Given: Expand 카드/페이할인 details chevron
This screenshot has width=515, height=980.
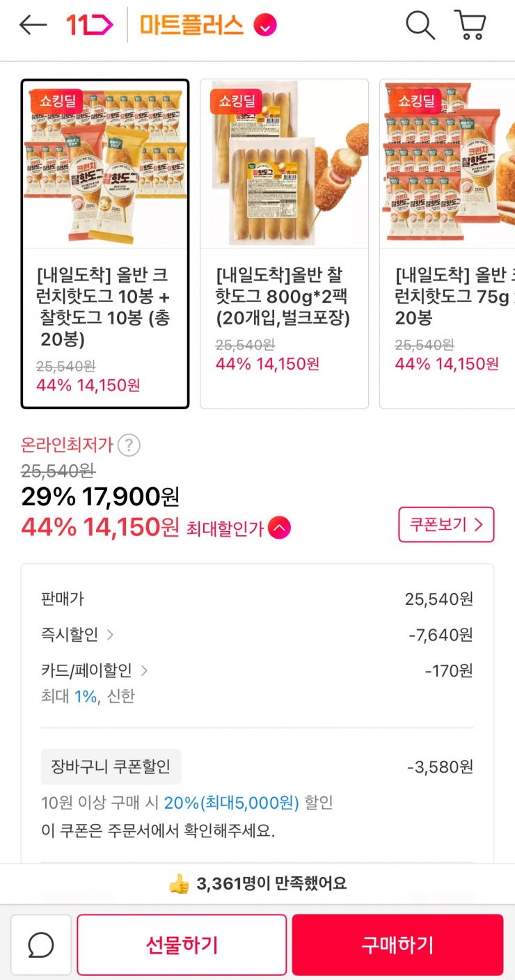Looking at the screenshot, I should point(144,671).
